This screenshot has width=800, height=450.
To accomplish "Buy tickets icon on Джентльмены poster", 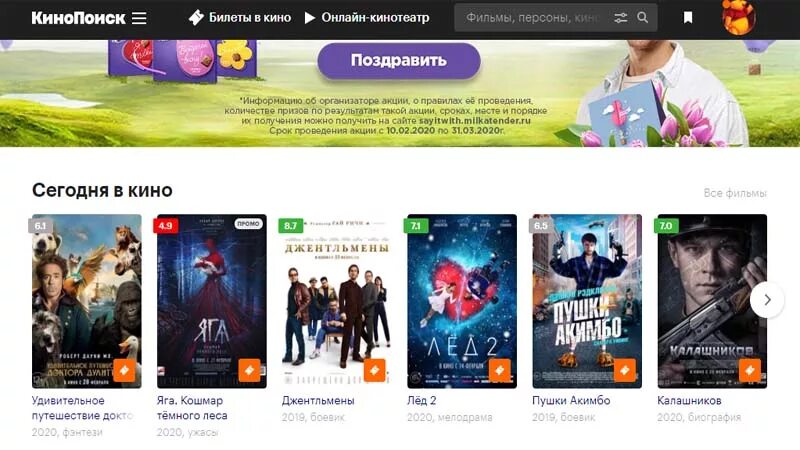I will tap(374, 370).
